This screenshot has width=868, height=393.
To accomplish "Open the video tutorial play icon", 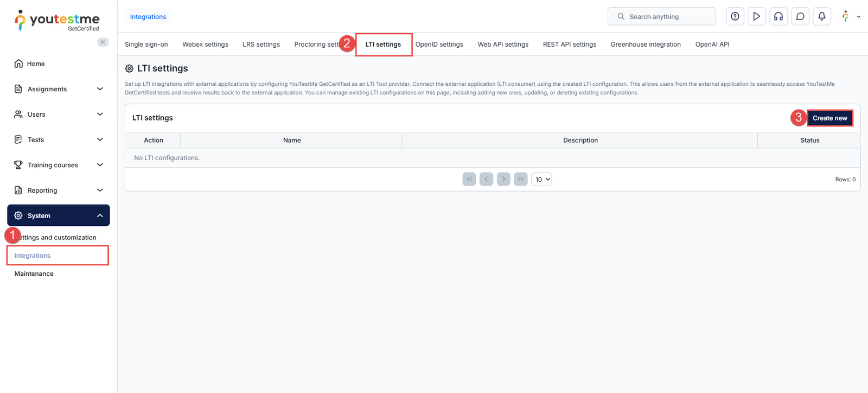I will click(756, 16).
